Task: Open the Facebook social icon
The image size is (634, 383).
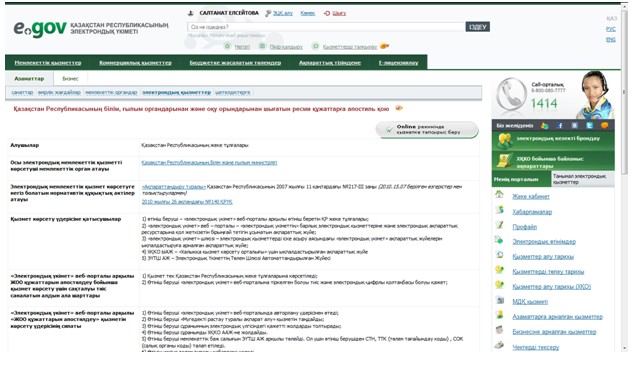Action: (560, 125)
